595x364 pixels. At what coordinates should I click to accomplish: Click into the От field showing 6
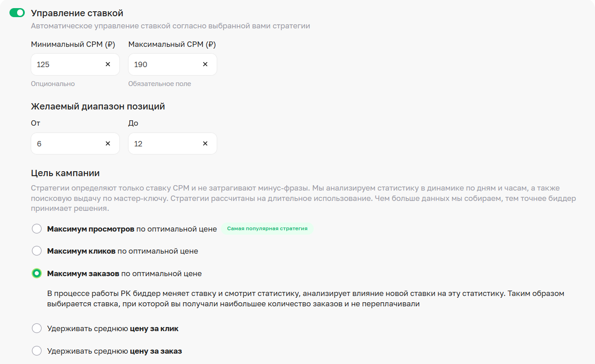(x=68, y=144)
